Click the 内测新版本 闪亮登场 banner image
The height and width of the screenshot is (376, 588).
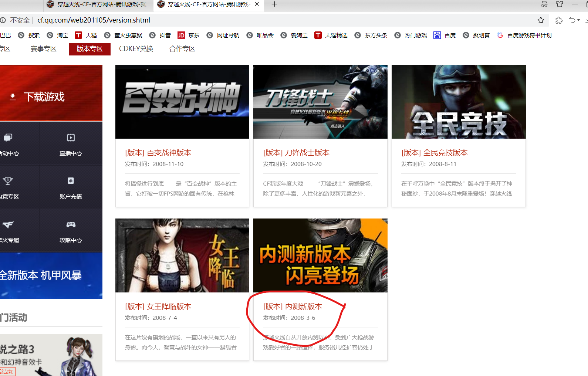coord(320,255)
